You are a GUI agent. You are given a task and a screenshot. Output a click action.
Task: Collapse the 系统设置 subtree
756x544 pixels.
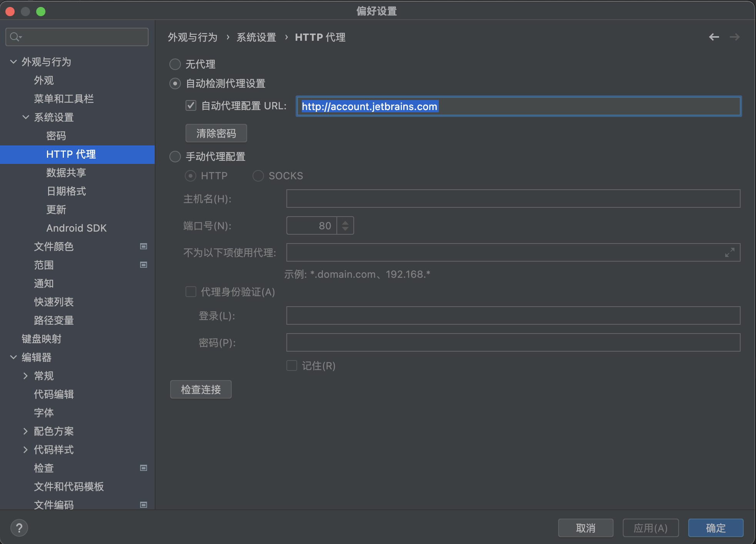[x=26, y=117]
